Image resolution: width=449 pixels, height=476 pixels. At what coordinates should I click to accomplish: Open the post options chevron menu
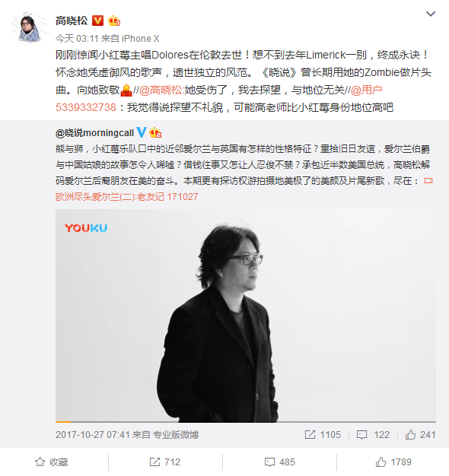click(431, 14)
